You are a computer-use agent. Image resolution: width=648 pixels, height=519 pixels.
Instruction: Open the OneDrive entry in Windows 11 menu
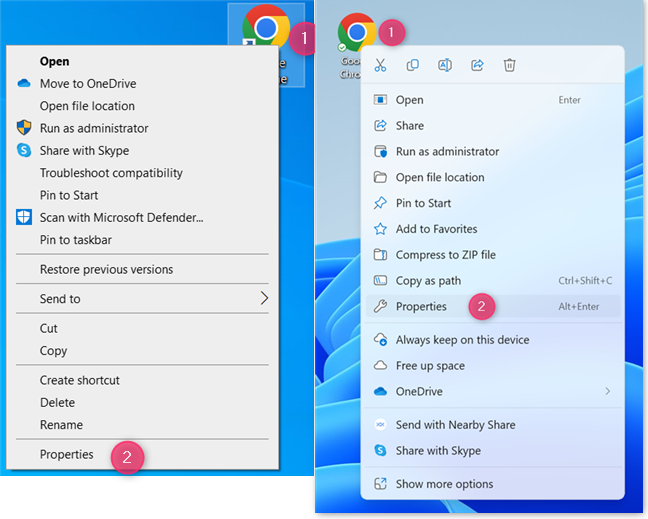(x=493, y=391)
